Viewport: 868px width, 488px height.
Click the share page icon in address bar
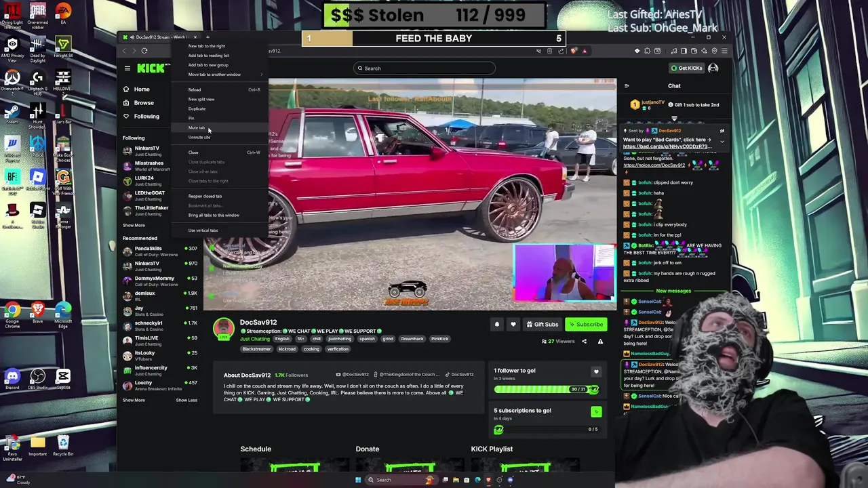(559, 51)
